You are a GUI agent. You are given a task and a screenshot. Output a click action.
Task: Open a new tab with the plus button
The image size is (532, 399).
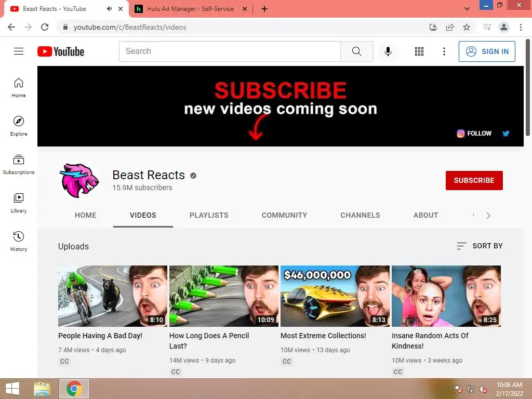click(x=264, y=9)
